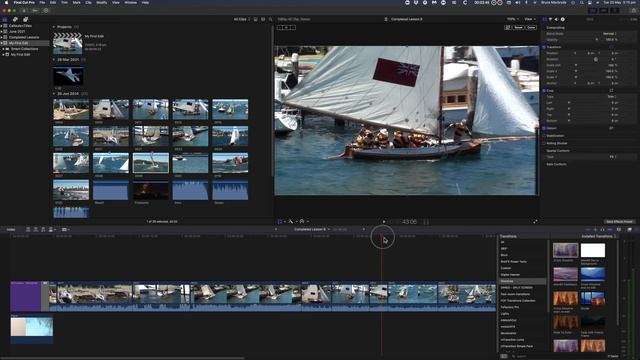Play the viewer clip
Image resolution: width=640 pixels, height=360 pixels.
click(x=384, y=222)
